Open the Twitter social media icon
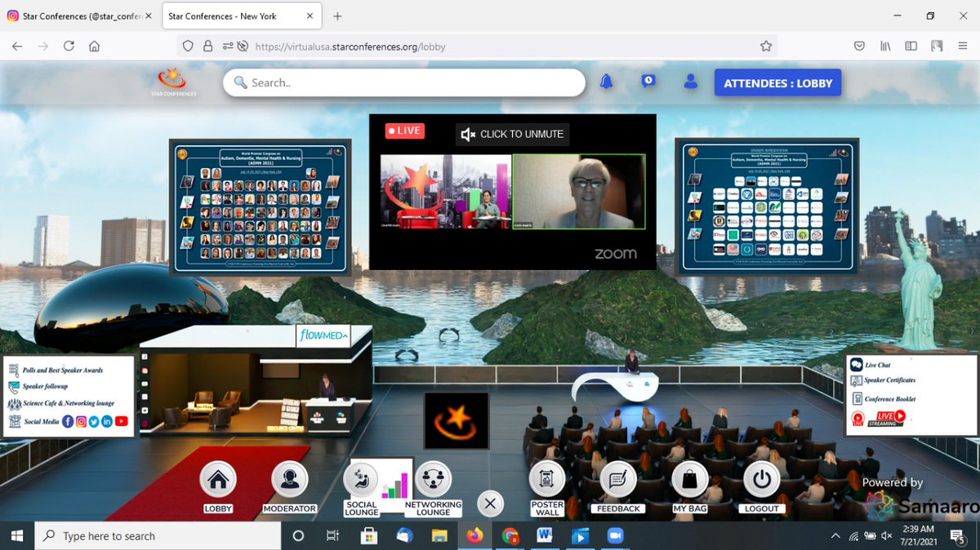Viewport: 980px width, 550px height. (94, 422)
